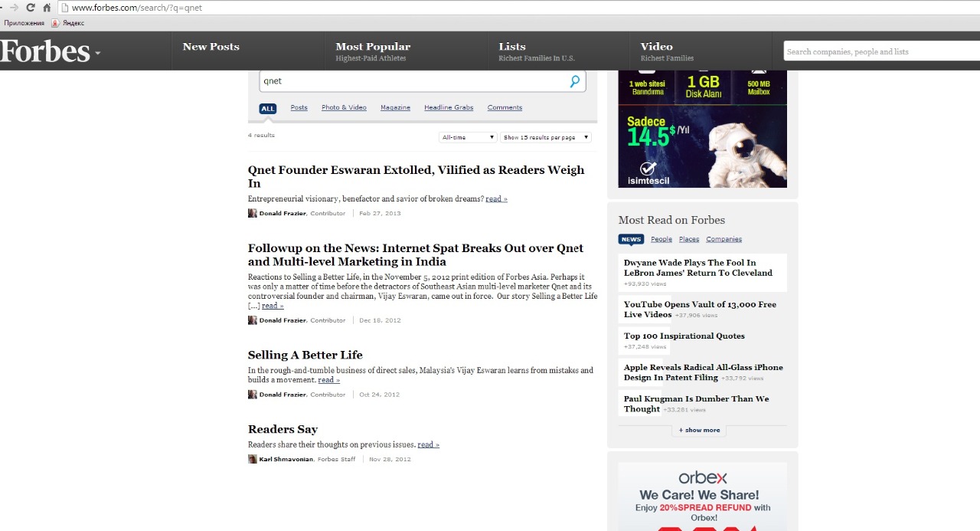Click the browser forward arrow
Viewport: 980px width, 531px height.
pyautogui.click(x=13, y=8)
